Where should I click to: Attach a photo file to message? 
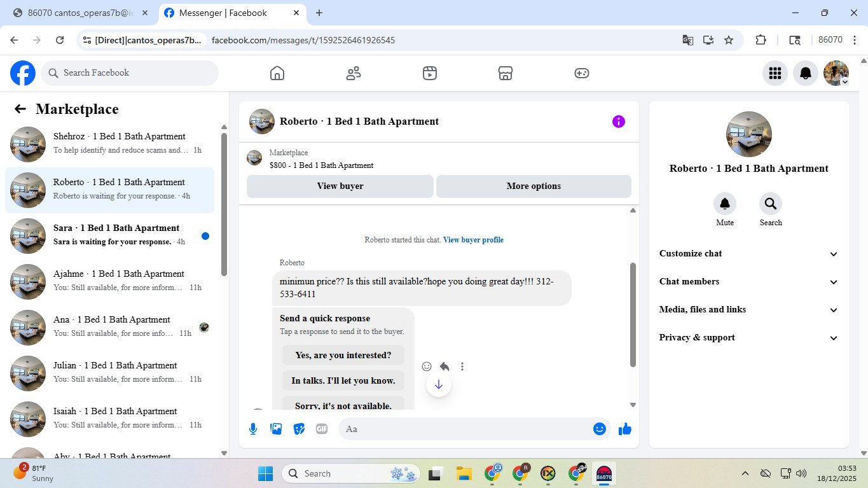pos(276,429)
